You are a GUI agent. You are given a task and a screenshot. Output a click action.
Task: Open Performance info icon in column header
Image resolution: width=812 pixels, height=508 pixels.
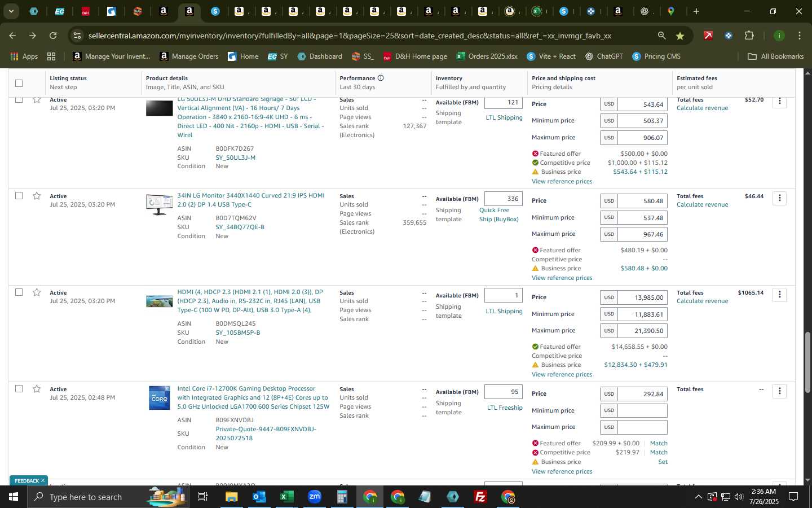381,78
